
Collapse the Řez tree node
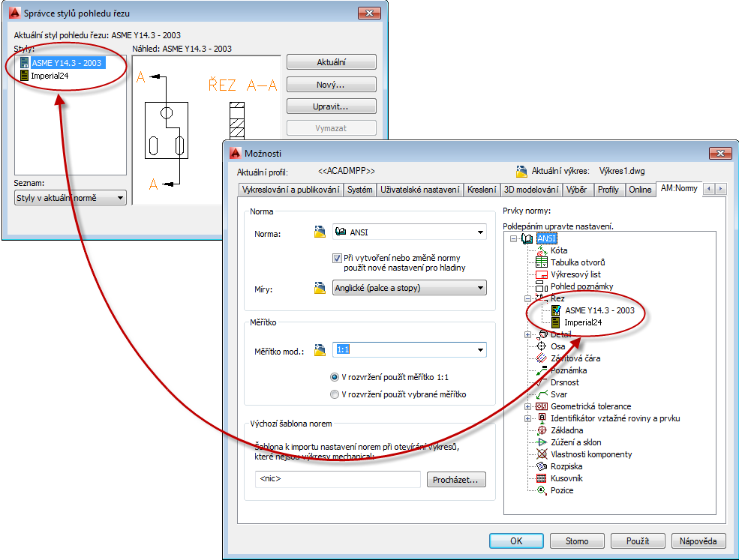pos(528,298)
